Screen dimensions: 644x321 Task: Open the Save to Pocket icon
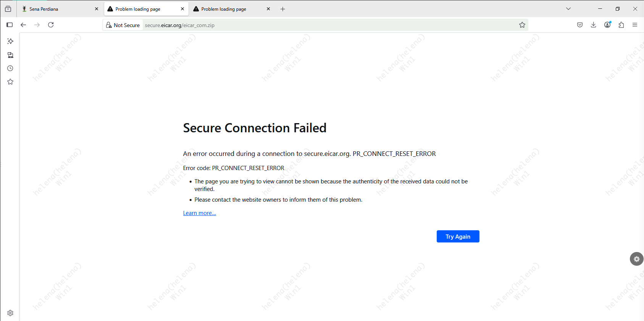tap(580, 25)
